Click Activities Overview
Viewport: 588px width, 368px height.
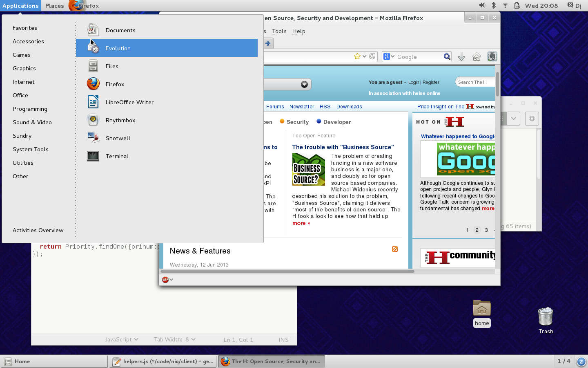pyautogui.click(x=38, y=230)
